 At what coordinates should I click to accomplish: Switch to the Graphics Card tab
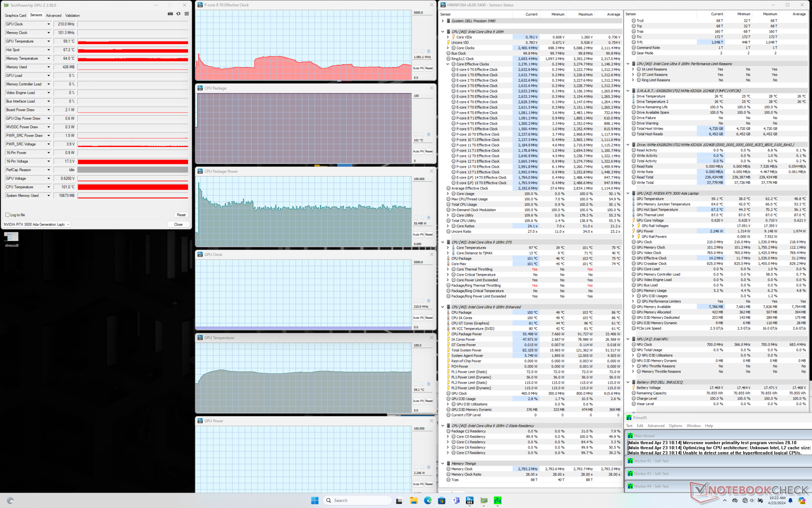[15, 16]
